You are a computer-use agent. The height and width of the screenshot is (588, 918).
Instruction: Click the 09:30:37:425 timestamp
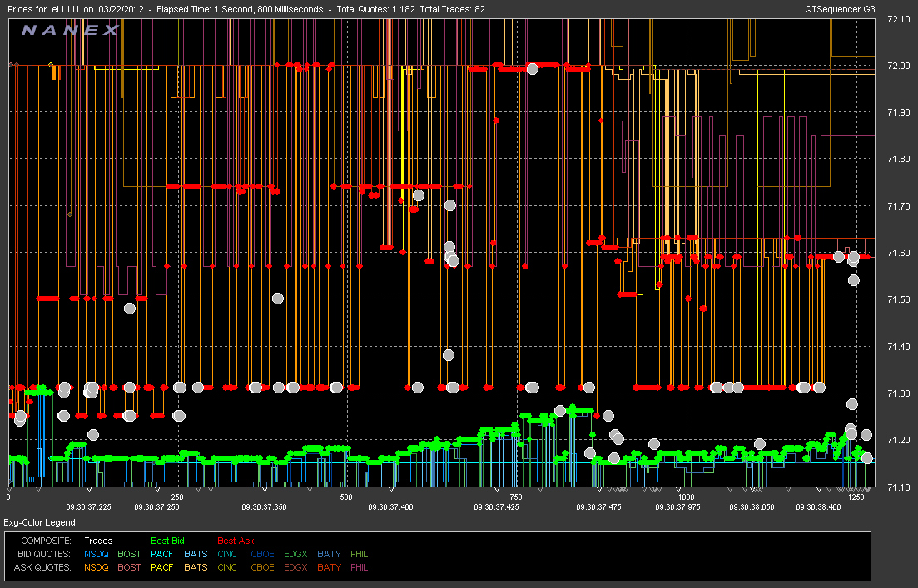tap(497, 507)
